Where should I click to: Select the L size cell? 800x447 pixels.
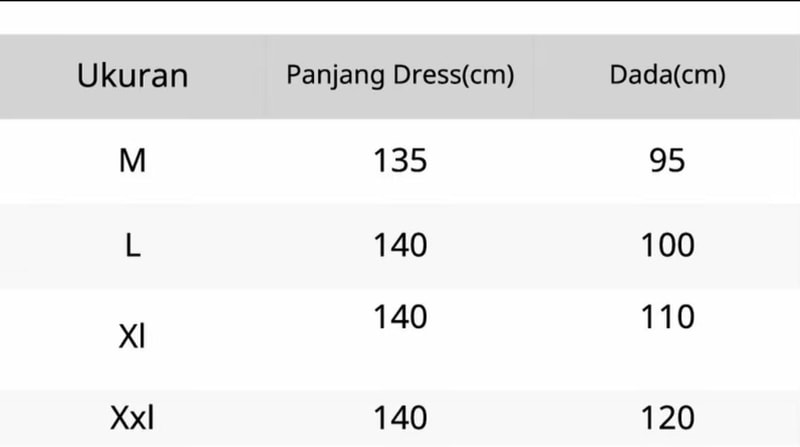tap(132, 245)
